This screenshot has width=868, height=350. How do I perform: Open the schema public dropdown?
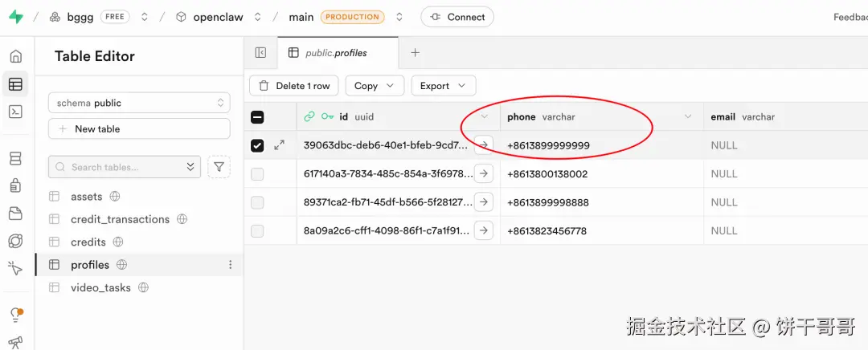click(x=139, y=103)
